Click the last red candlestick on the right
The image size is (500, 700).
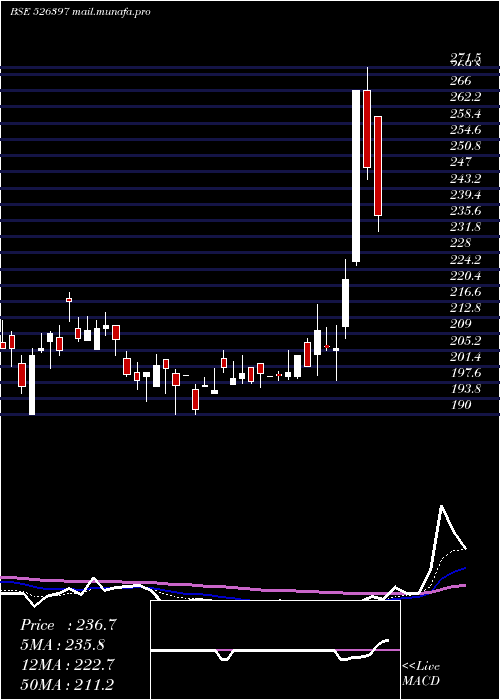[378, 166]
